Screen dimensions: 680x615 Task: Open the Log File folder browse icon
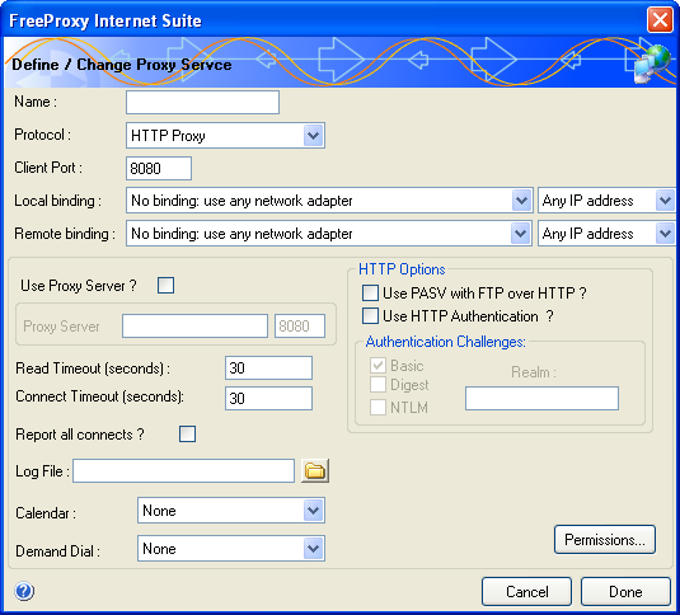(x=315, y=471)
